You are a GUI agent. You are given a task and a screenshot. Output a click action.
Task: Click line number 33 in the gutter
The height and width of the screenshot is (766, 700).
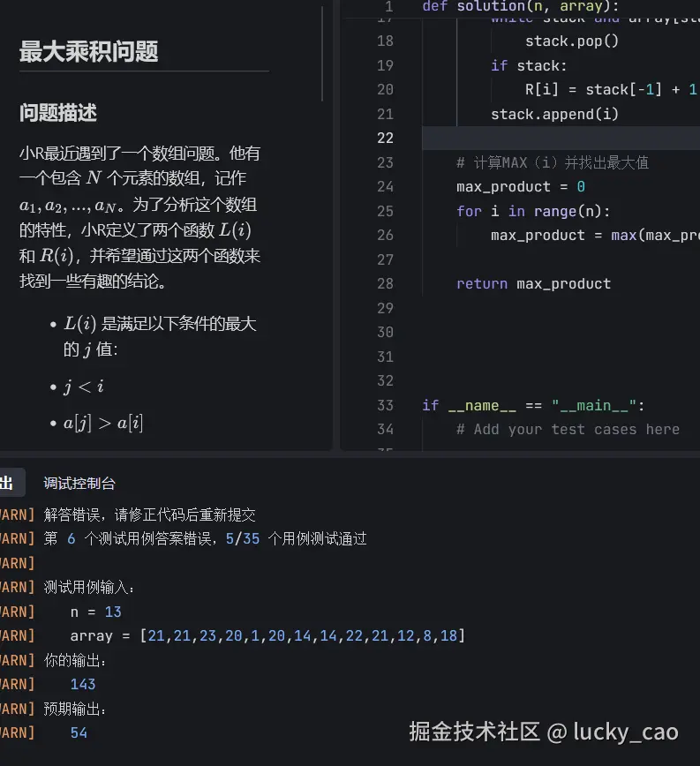pos(385,405)
